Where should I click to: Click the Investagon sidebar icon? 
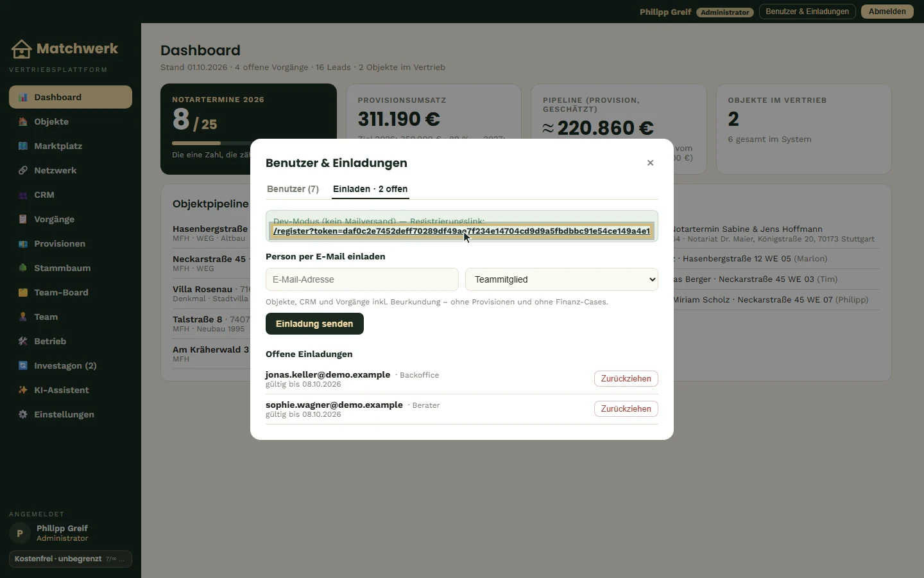[x=23, y=366]
